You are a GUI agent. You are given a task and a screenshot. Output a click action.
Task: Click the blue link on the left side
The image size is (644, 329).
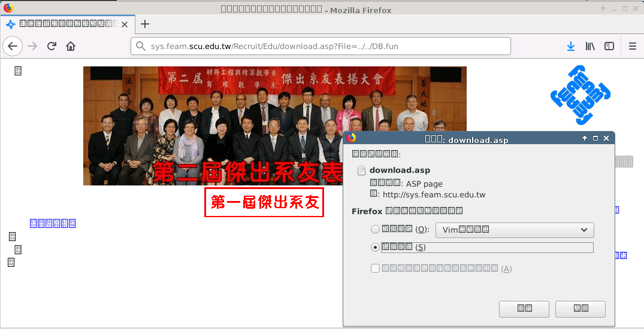pos(53,223)
